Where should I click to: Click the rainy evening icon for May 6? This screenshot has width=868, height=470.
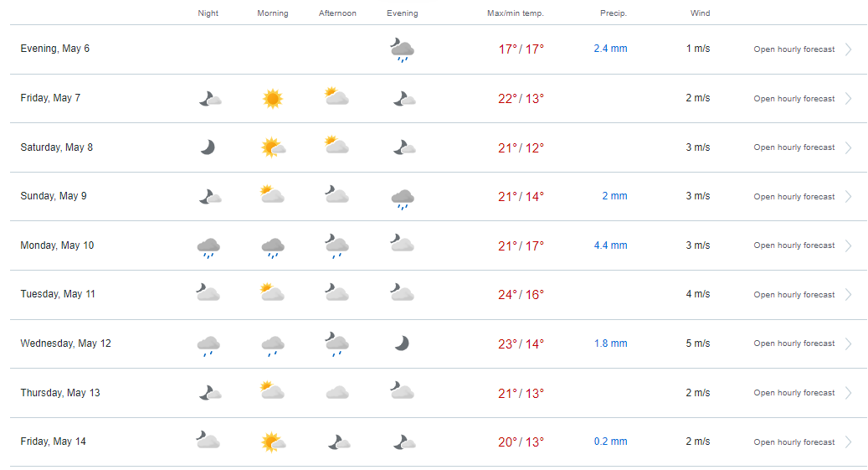(x=403, y=50)
